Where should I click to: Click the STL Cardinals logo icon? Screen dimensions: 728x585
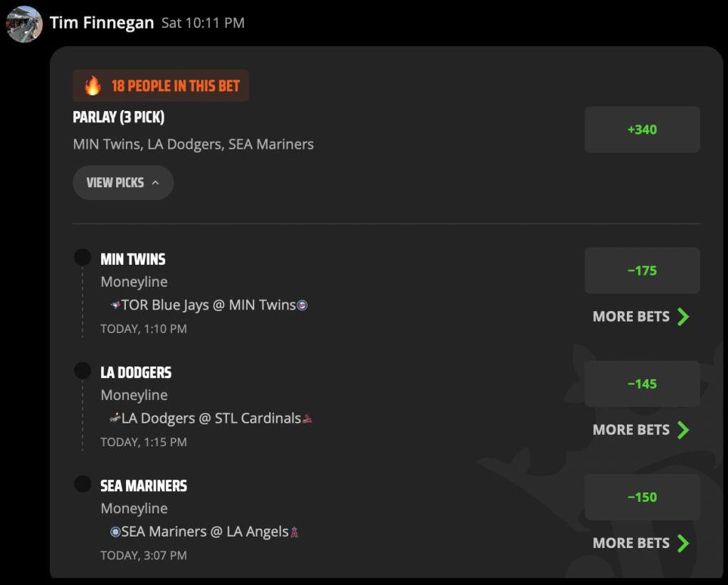pyautogui.click(x=307, y=418)
